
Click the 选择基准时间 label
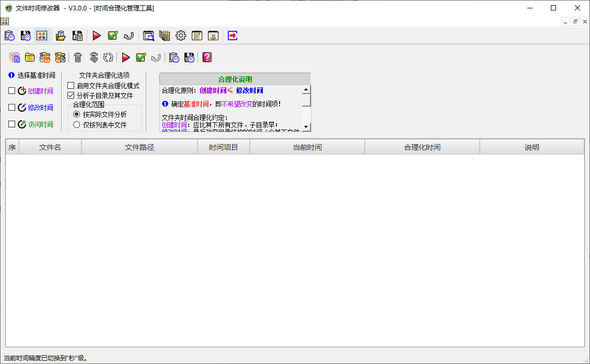36,75
